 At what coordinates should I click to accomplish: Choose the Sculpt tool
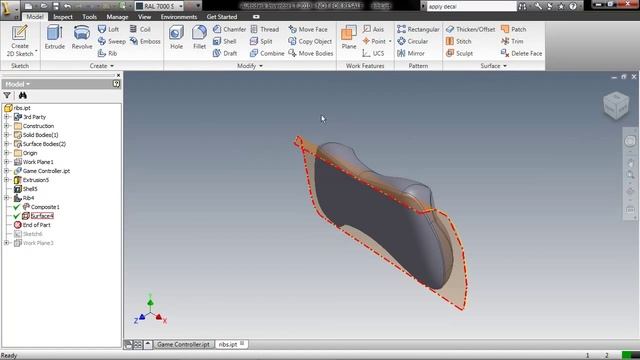tap(459, 53)
